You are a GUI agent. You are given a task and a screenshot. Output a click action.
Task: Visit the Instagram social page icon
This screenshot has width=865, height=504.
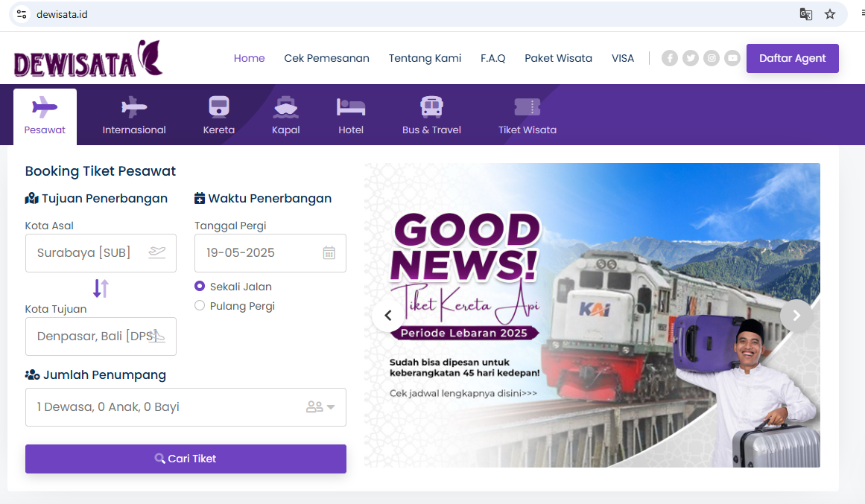click(x=711, y=58)
